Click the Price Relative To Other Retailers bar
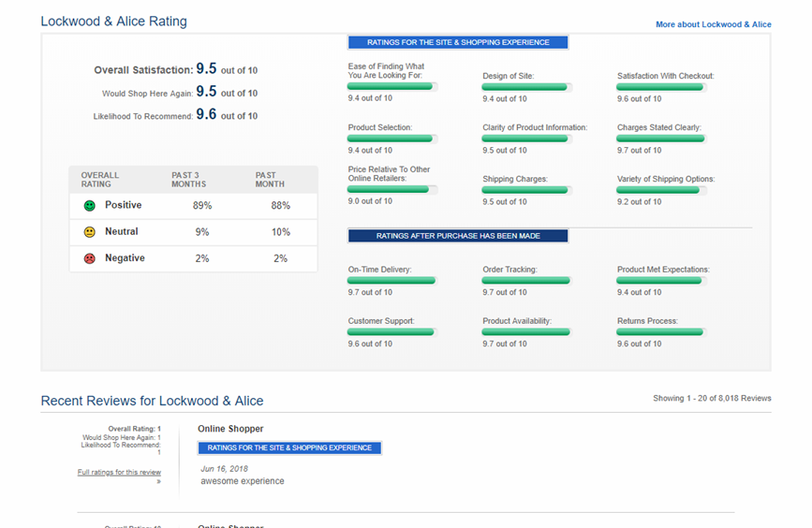The width and height of the screenshot is (812, 528). pos(392,189)
